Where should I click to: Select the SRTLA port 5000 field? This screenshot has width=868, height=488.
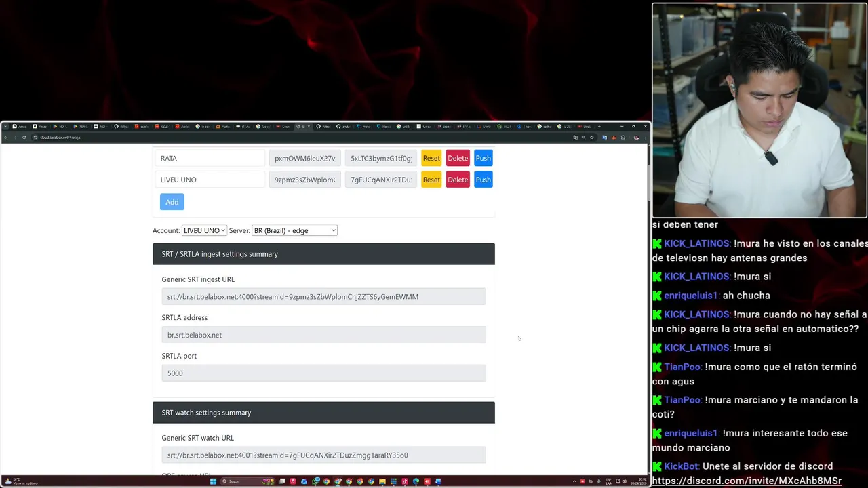pyautogui.click(x=323, y=373)
